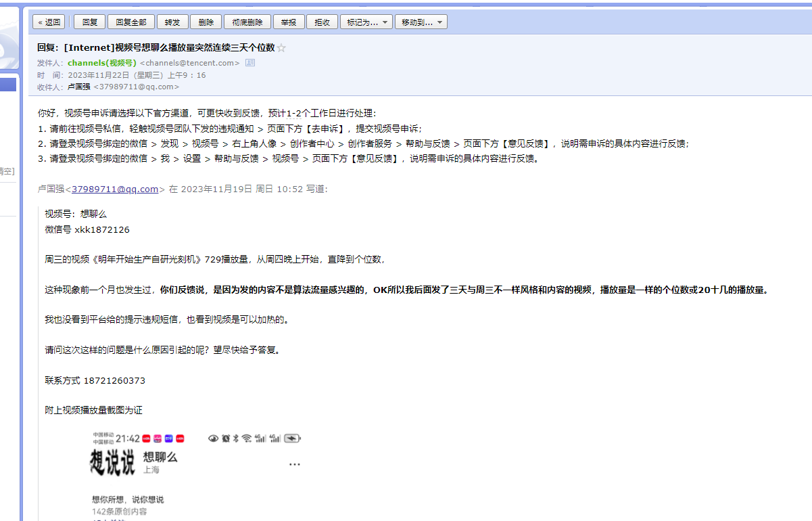Screen dimensions: 812x521
Task: Select the 想说说 logo in the screenshot
Action: (113, 463)
